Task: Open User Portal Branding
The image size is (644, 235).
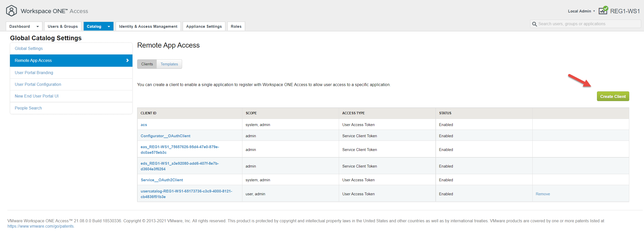Action: tap(71, 73)
